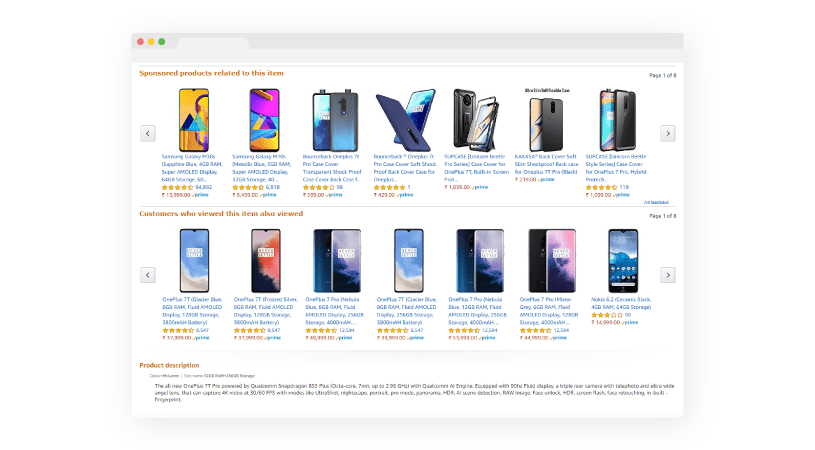
Task: View Nokia 6.2 Ceramic Black phone image
Action: [623, 261]
